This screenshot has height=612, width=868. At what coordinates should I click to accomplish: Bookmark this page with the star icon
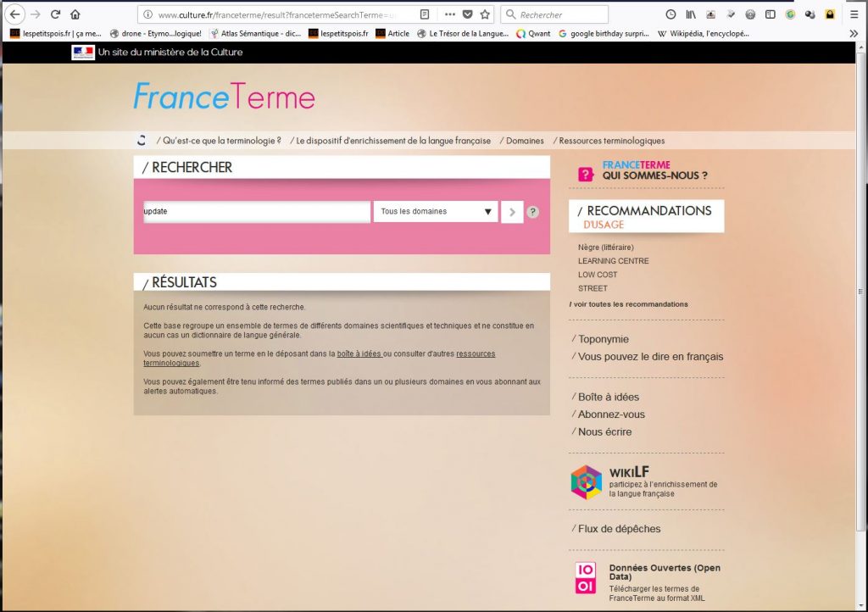tap(485, 14)
